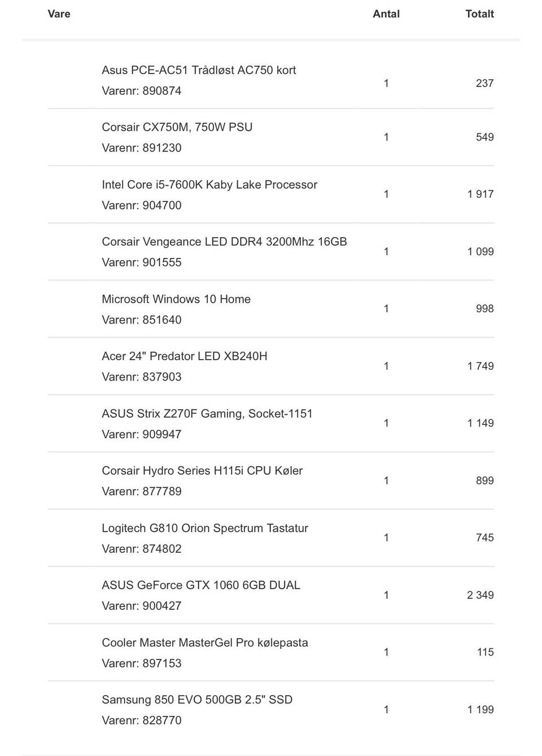This screenshot has width=542, height=756.
Task: Click item number Varenr: 828770
Action: pyautogui.click(x=142, y=720)
